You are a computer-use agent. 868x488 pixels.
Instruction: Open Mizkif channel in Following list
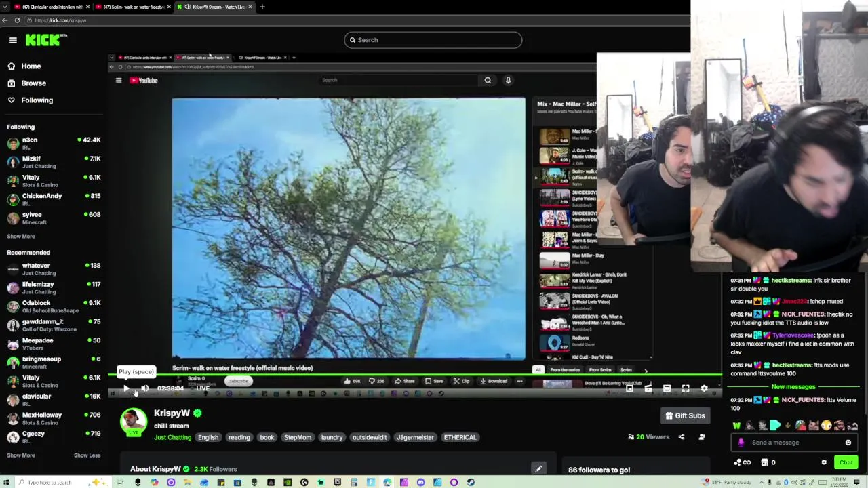(x=53, y=162)
